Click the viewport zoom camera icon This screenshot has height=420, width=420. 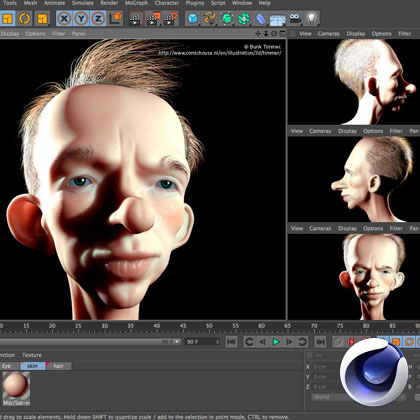(x=266, y=33)
